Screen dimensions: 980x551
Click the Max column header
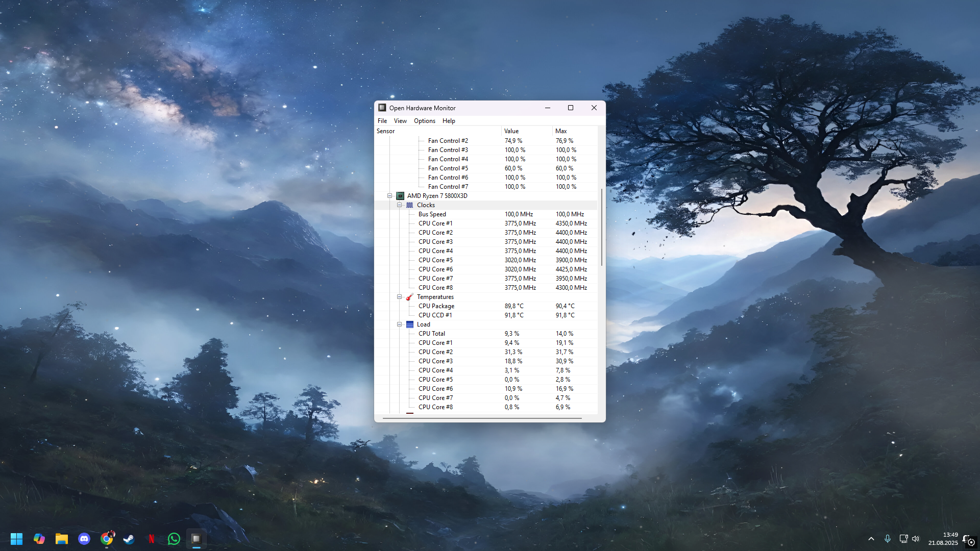point(575,131)
